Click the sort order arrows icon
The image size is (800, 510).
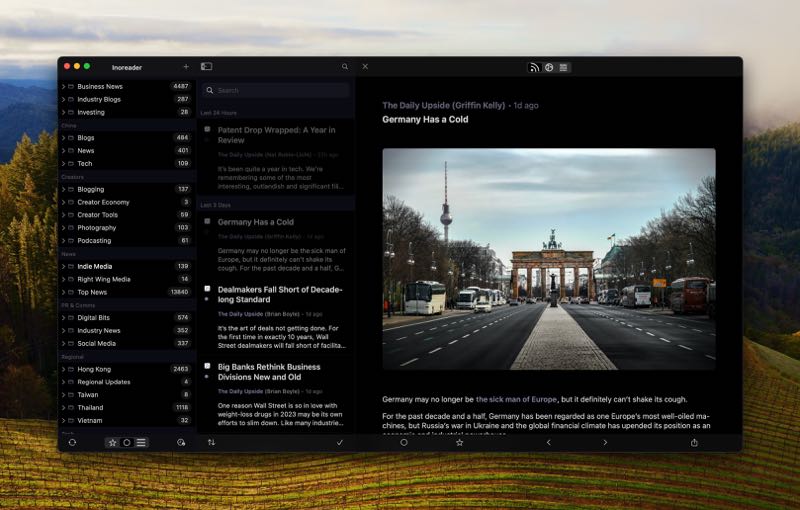211,442
